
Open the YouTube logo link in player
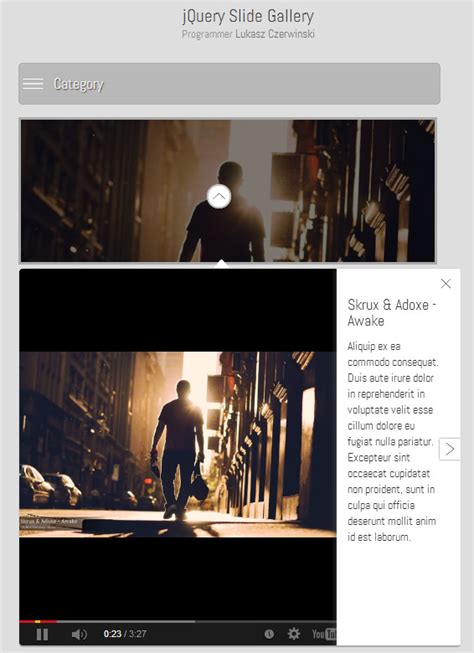tap(324, 634)
